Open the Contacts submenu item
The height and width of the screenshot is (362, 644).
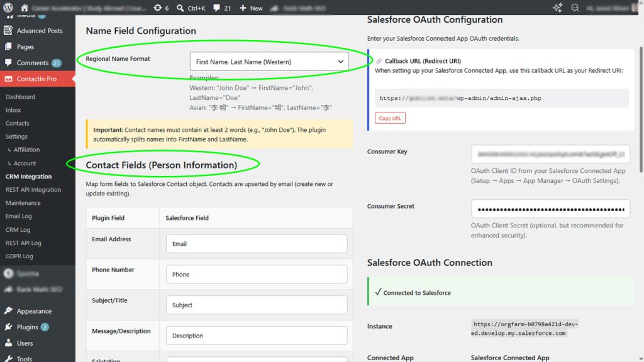pyautogui.click(x=17, y=123)
